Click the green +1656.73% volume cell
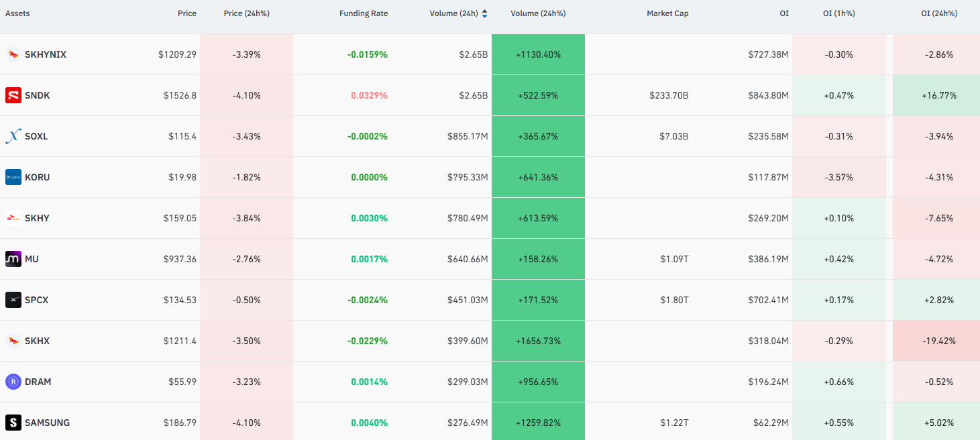Screen dimensions: 980x440 [538, 341]
